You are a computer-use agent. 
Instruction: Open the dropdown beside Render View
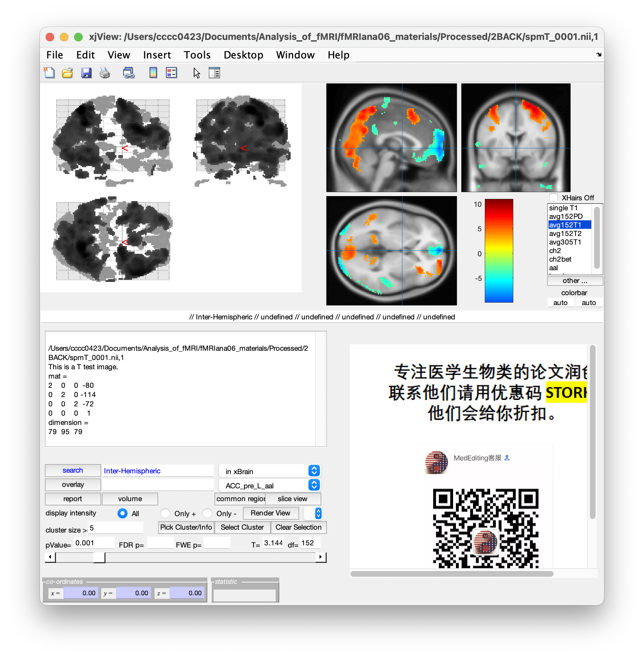tap(313, 513)
